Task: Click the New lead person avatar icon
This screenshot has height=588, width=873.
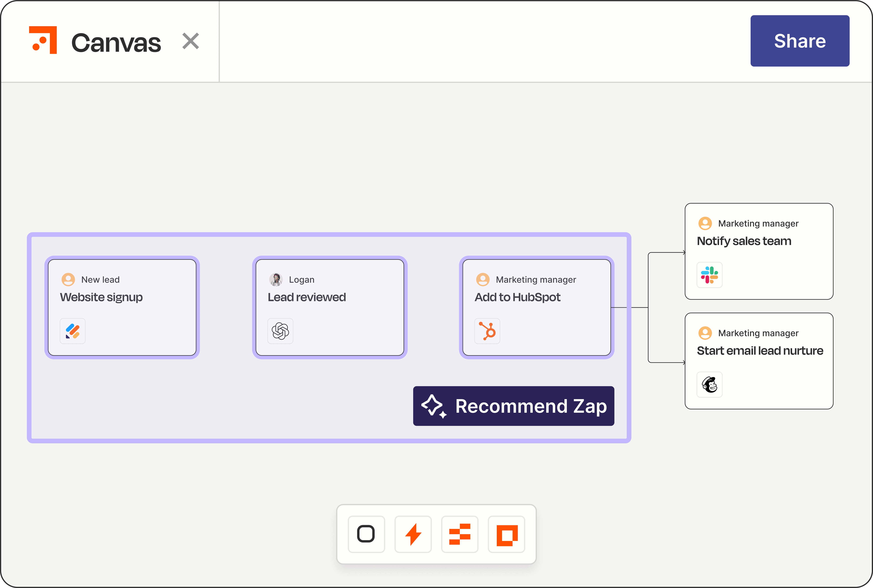Action: [x=68, y=279]
